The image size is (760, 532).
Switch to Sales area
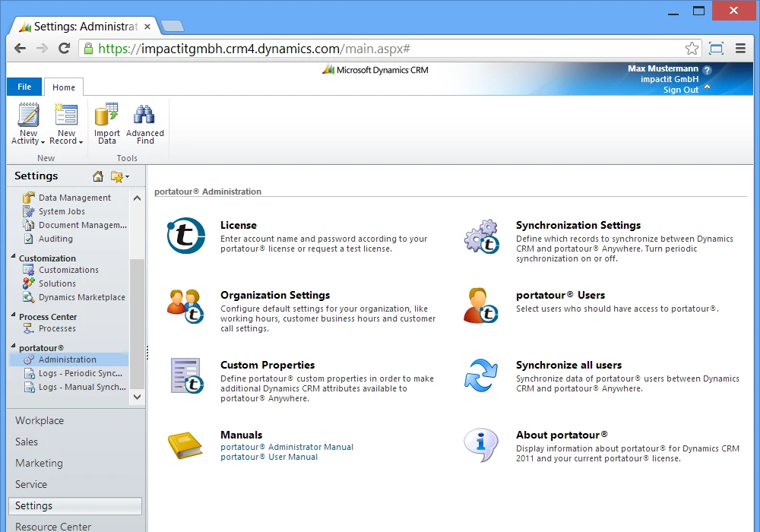27,442
